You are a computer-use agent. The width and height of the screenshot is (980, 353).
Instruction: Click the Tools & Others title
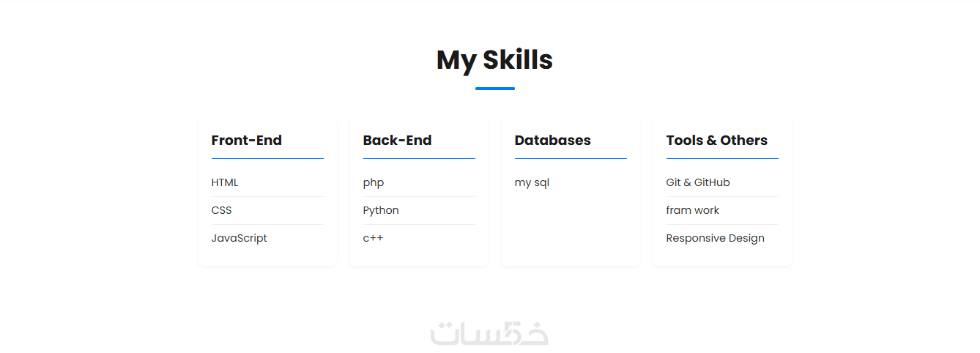click(x=716, y=141)
